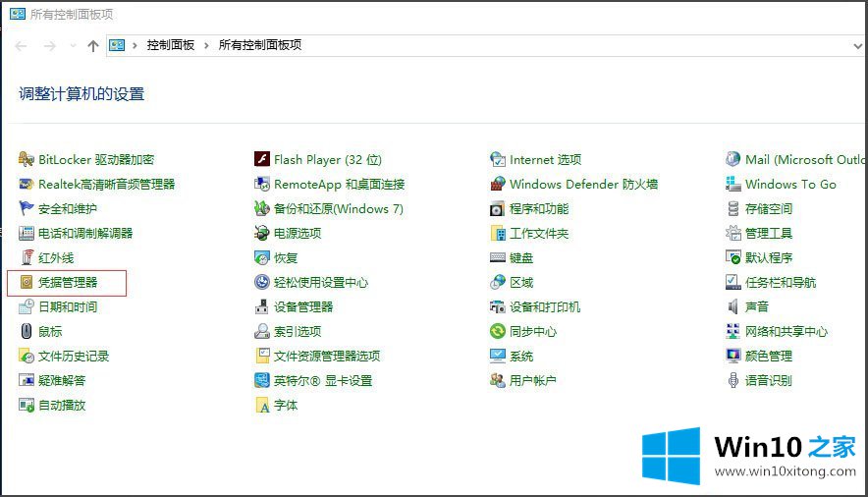868x497 pixels.
Task: Click the 同步中心 green icon
Action: (498, 331)
